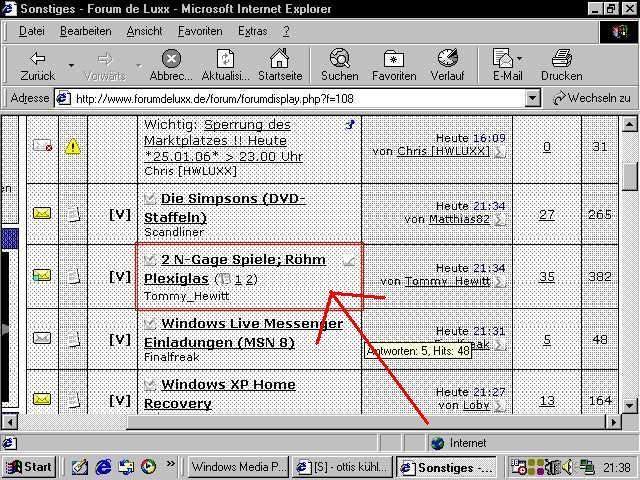Open the Favoriten toolbar button
640x480 pixels.
pos(394,65)
